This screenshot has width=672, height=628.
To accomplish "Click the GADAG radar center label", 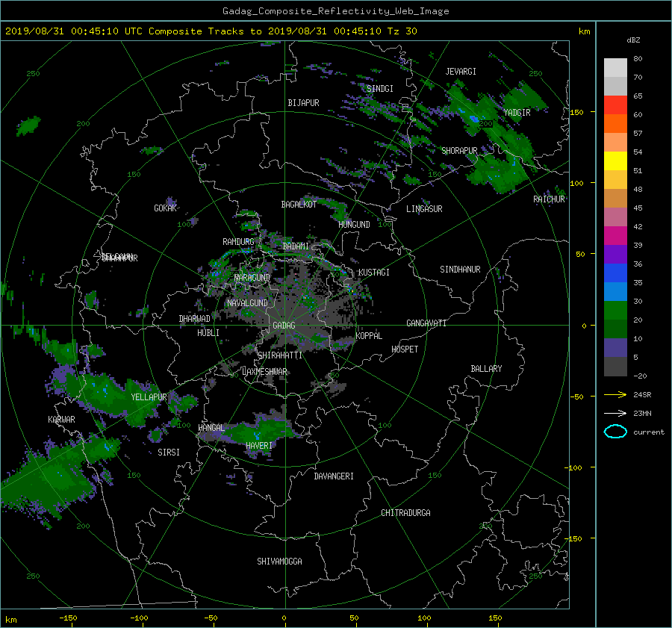I will pyautogui.click(x=284, y=326).
